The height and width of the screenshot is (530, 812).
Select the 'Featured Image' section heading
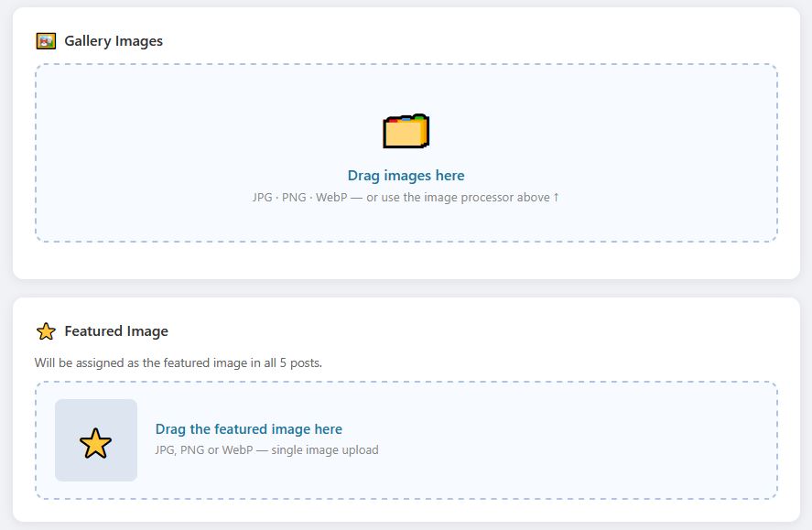click(116, 331)
